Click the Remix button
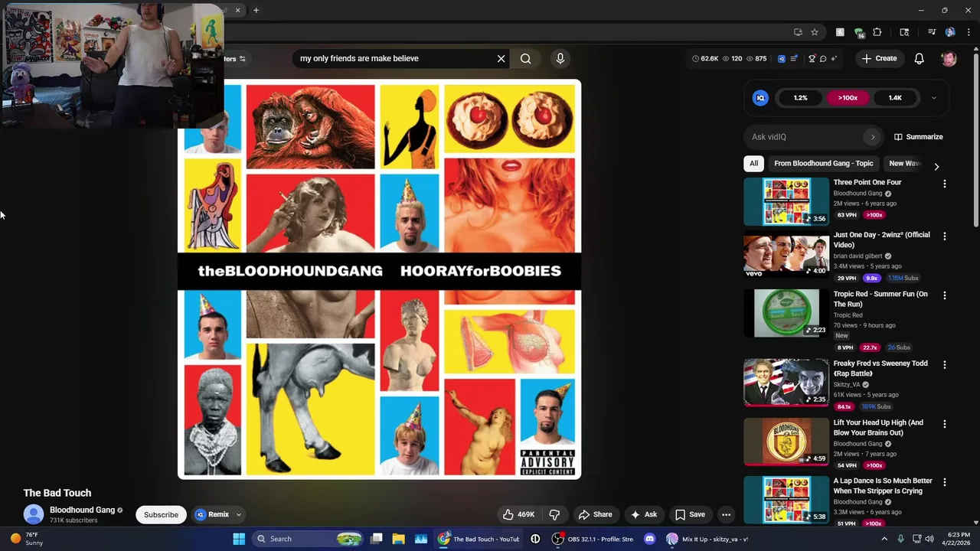This screenshot has width=980, height=551. pyautogui.click(x=212, y=514)
